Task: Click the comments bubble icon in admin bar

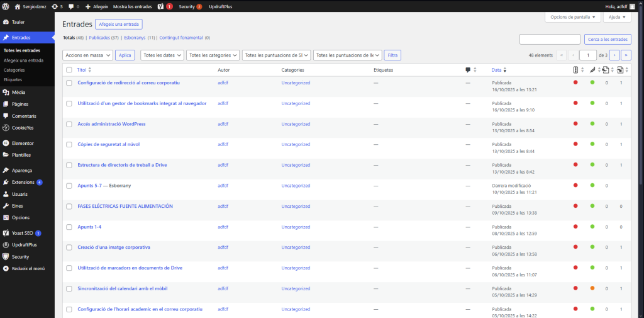Action: click(x=70, y=6)
